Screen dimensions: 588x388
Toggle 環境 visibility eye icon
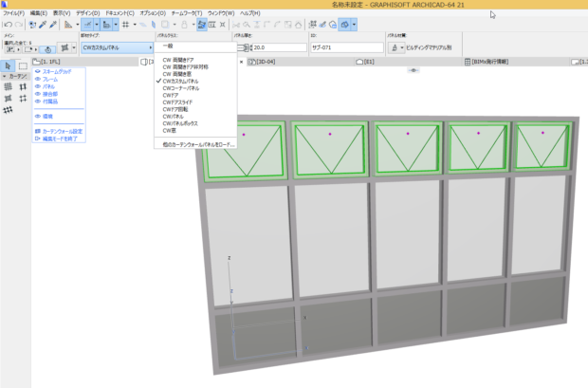[x=38, y=116]
